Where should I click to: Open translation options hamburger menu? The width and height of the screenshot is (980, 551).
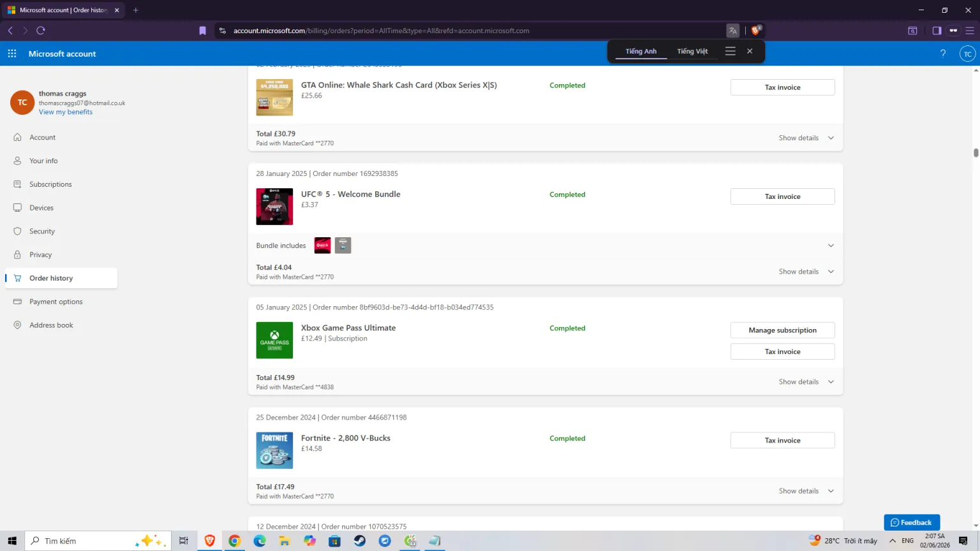[731, 51]
